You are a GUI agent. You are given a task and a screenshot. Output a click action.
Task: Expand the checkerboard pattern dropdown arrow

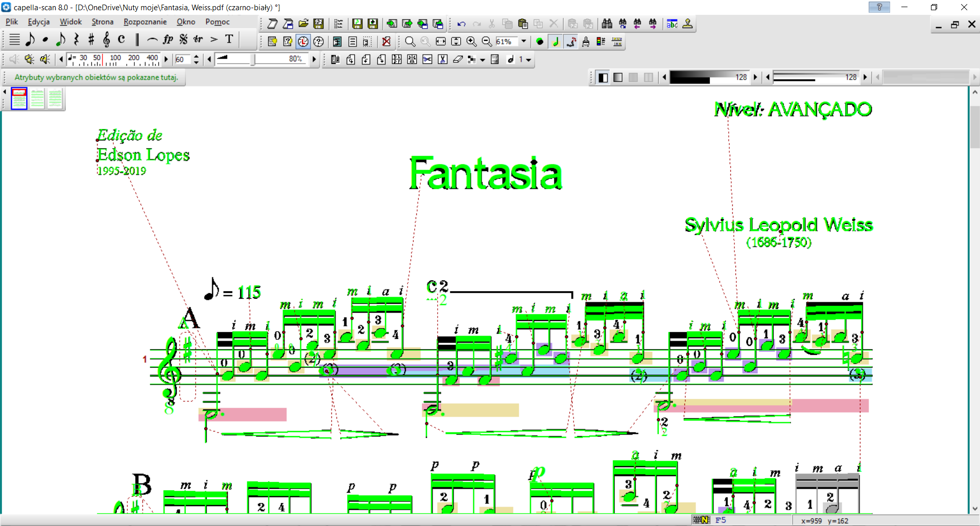click(x=482, y=60)
